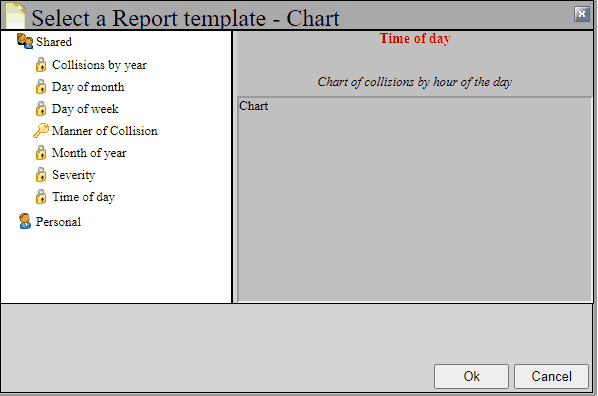Viewport: 598px width, 396px height.
Task: Click the dialog title 'Select a Report template - Chart'
Action: [x=185, y=18]
